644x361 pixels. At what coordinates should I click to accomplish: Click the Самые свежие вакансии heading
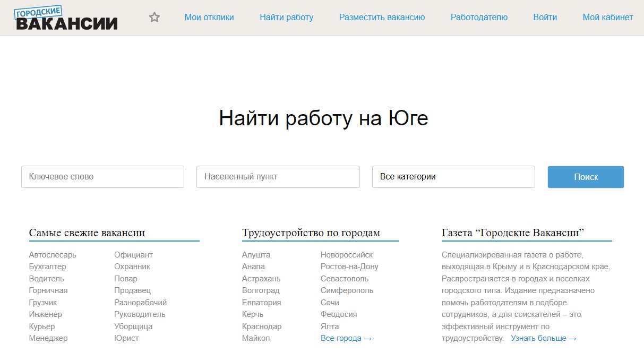87,233
